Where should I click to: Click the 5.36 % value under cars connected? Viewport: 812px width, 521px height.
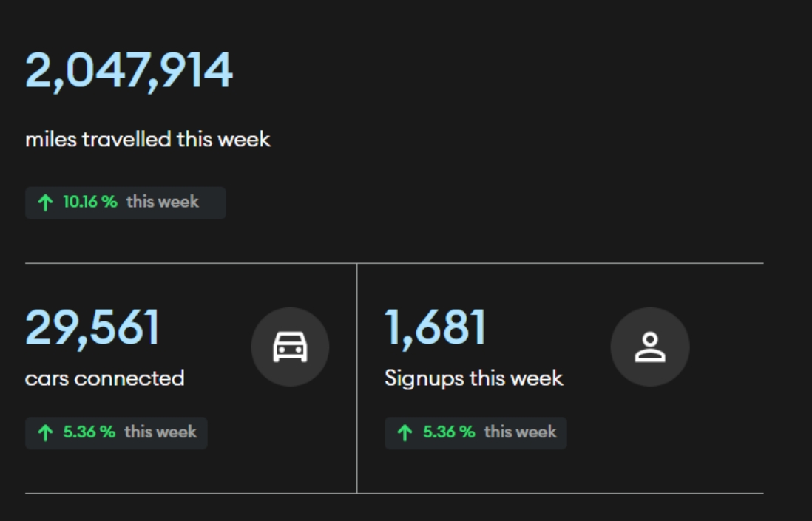pos(89,432)
